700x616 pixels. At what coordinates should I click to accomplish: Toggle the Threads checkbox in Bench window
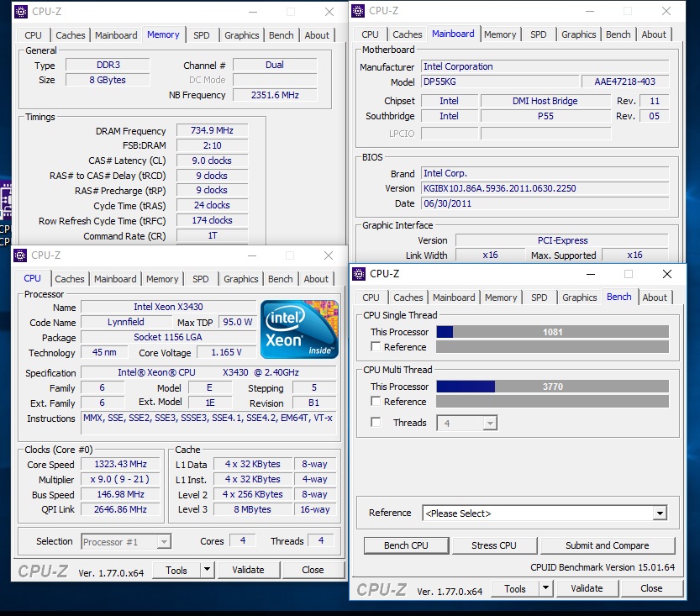tap(376, 422)
